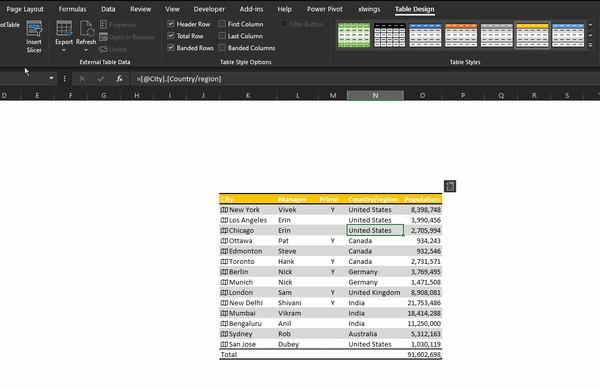600x388 pixels.
Task: Open the Export table icon
Action: pyautogui.click(x=64, y=29)
